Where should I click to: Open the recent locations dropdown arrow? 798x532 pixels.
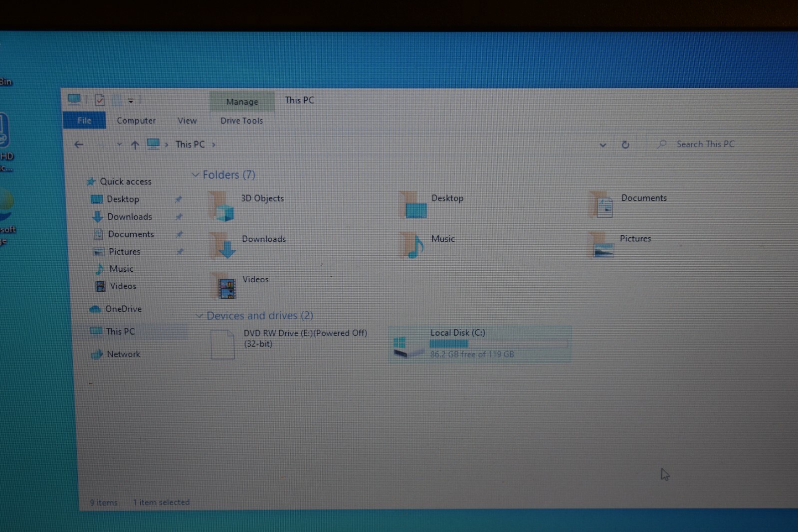coord(119,145)
